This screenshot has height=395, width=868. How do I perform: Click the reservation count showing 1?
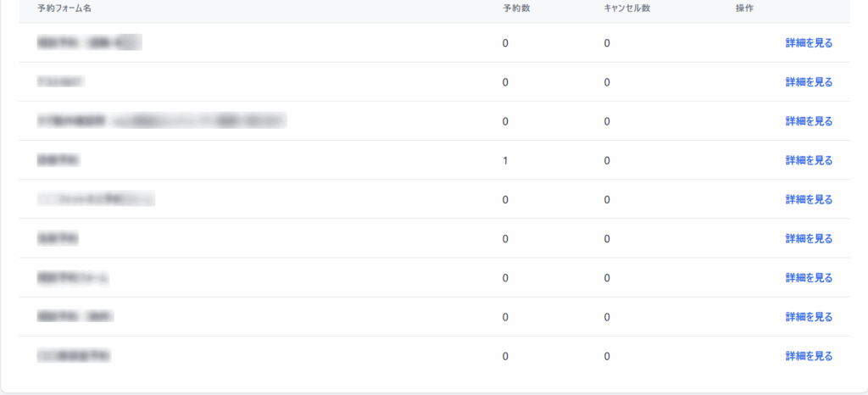(505, 160)
